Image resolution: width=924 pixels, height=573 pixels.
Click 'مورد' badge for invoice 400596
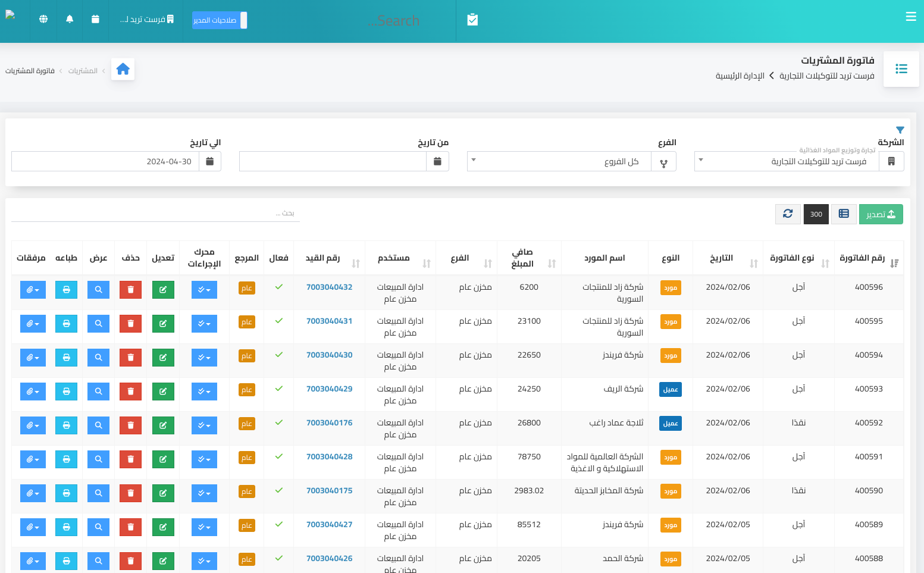coord(671,287)
